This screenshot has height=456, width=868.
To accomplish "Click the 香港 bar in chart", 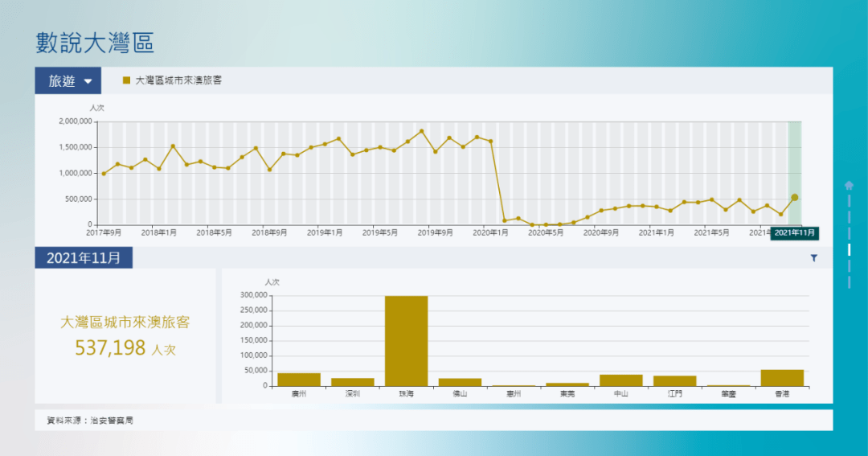I will tap(781, 377).
